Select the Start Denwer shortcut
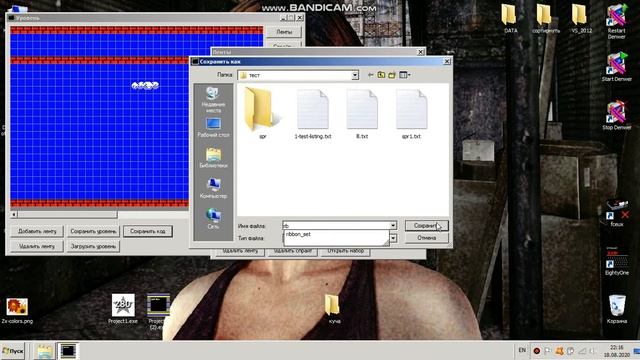640x360 pixels. pyautogui.click(x=616, y=67)
